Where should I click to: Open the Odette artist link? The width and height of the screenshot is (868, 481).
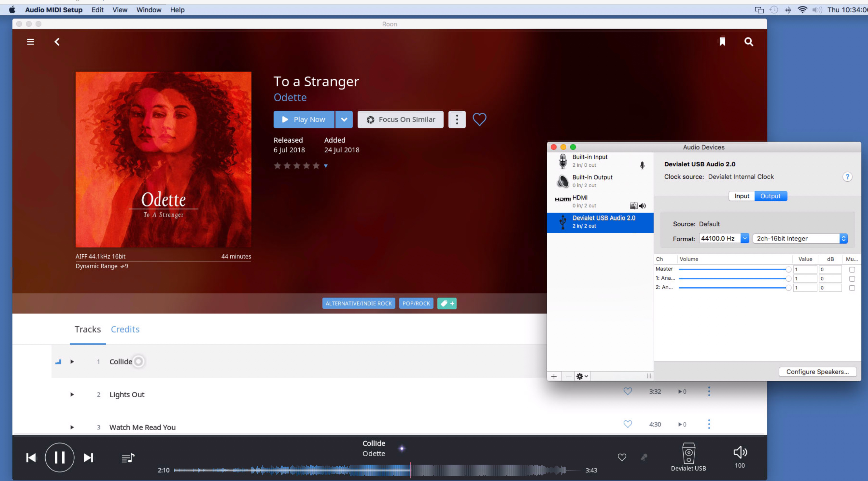pos(290,97)
